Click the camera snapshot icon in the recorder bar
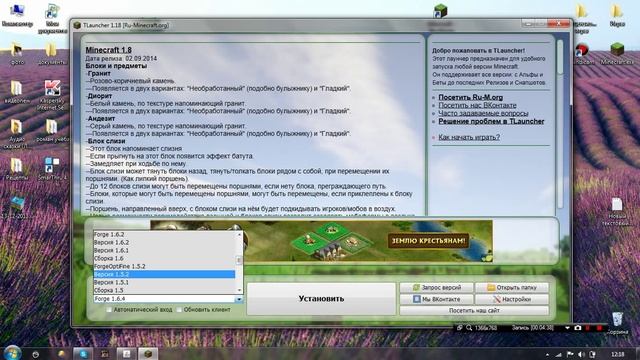 pyautogui.click(x=578, y=328)
